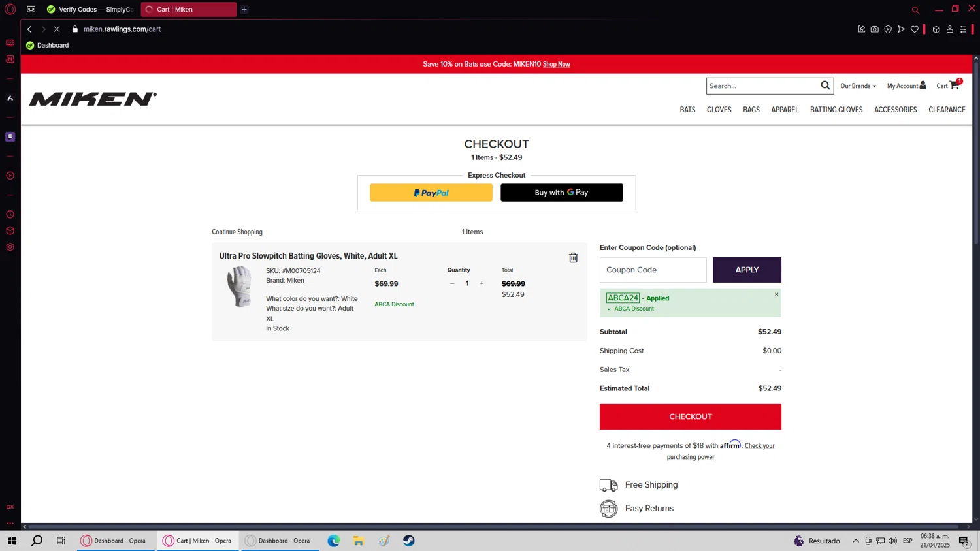
Task: Click the My Account user icon
Action: pos(923,86)
